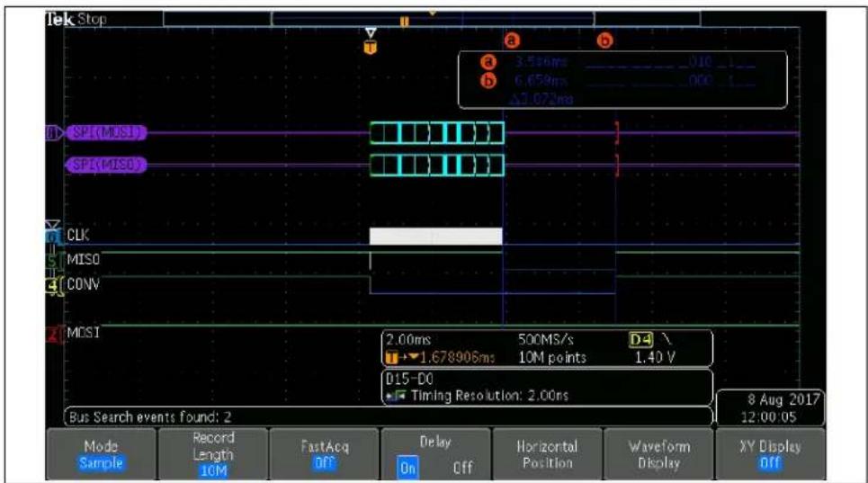Click the 10M points record readout
868x483 pixels.
pyautogui.click(x=552, y=358)
